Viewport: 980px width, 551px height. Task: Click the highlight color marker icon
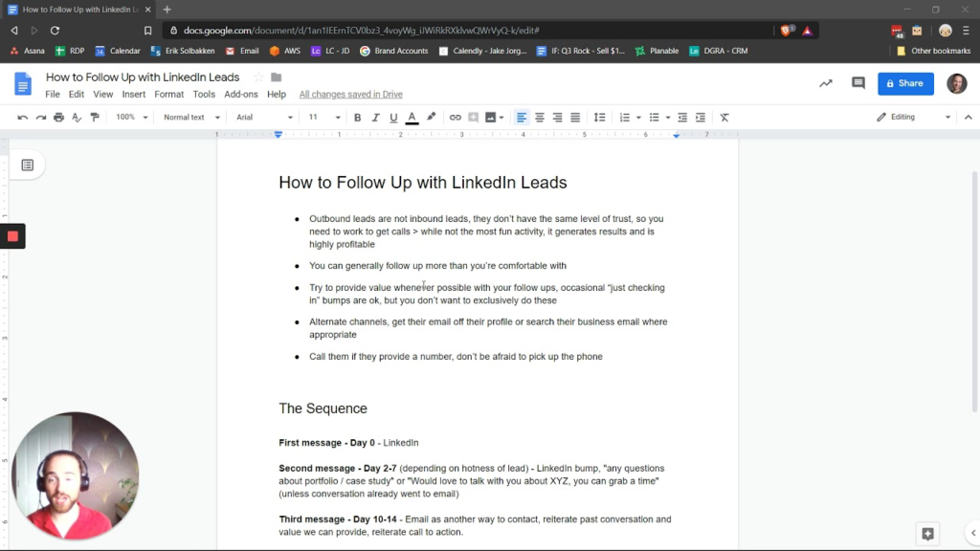tap(432, 118)
